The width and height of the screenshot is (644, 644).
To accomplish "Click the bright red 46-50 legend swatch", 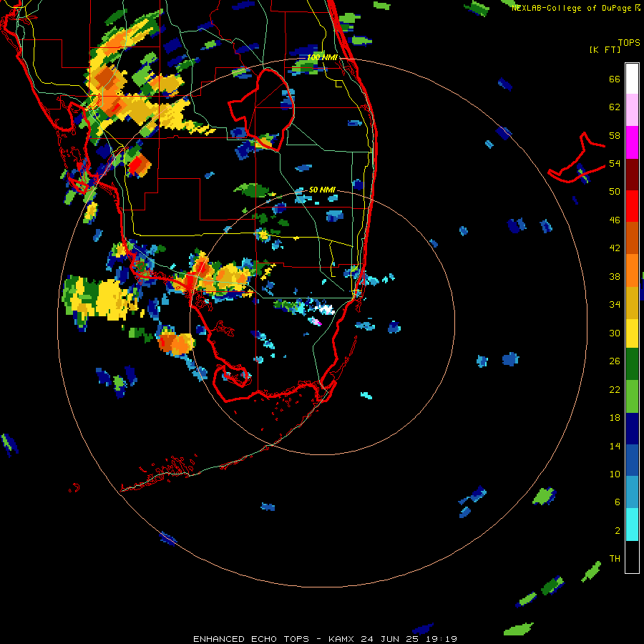I will (x=632, y=206).
